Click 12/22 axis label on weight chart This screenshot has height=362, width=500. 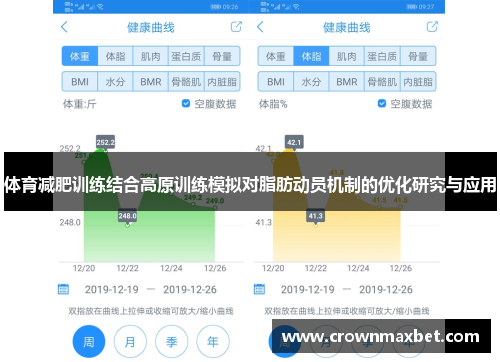(128, 268)
